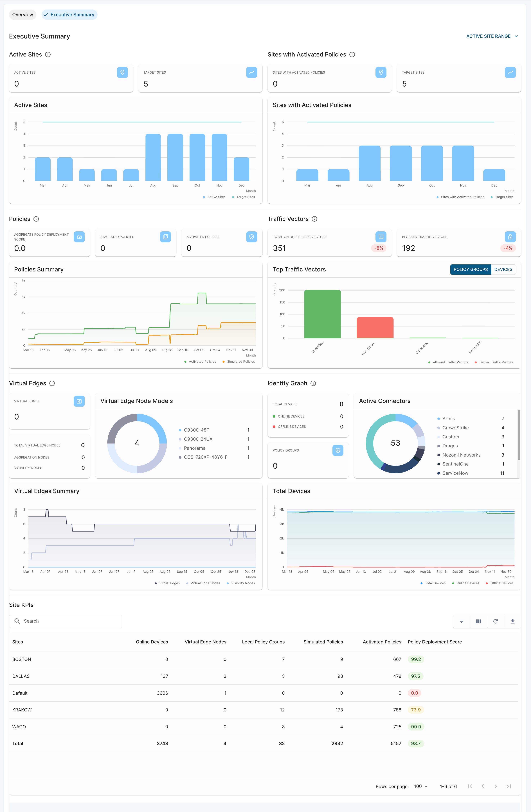Viewport: 531px width, 812px height.
Task: Click the Identity Graph info icon
Action: coord(313,384)
